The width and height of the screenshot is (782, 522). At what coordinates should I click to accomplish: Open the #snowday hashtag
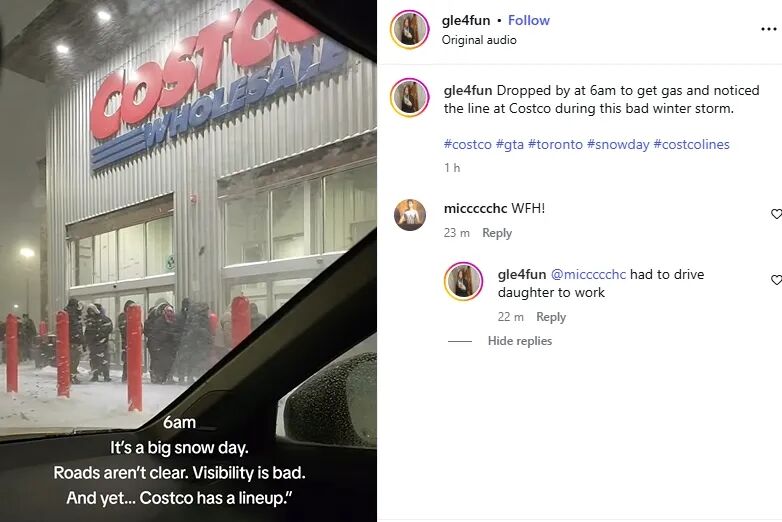618,145
